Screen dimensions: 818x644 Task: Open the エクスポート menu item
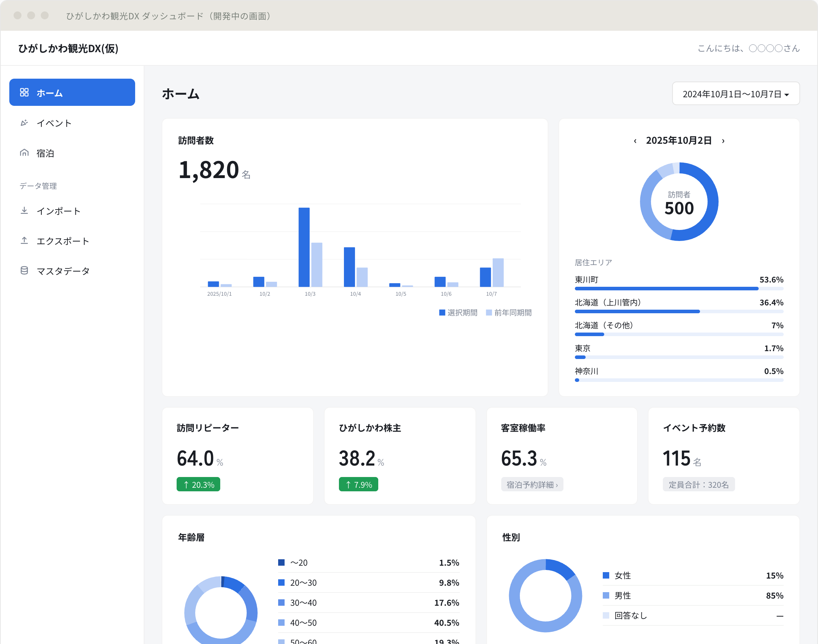coord(72,241)
